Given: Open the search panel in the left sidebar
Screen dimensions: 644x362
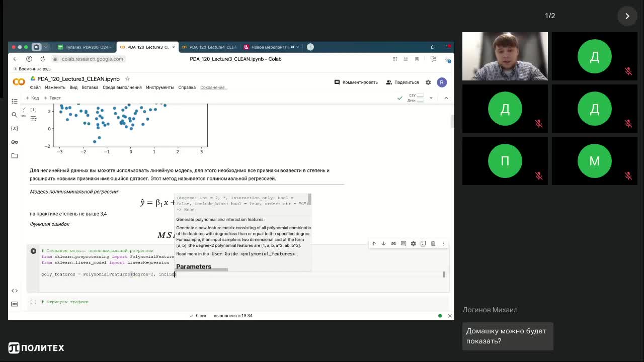Looking at the screenshot, I should pyautogui.click(x=15, y=115).
